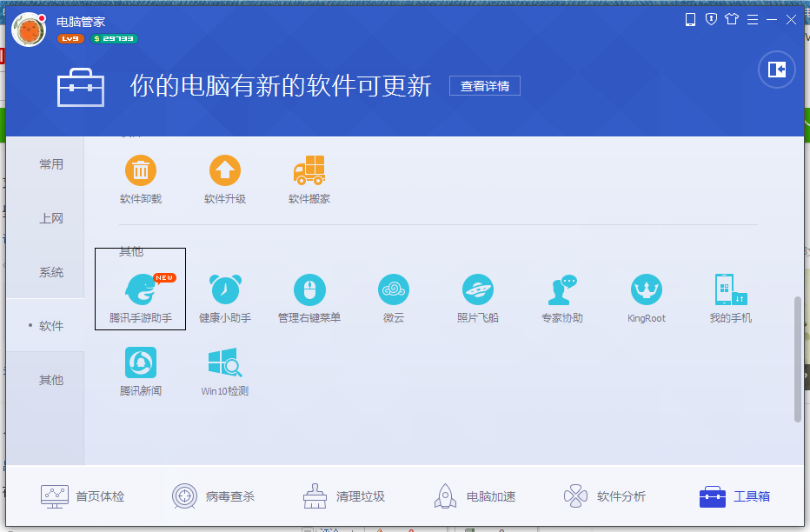810x532 pixels.
Task: Open the main menu hamburger icon
Action: [753, 20]
